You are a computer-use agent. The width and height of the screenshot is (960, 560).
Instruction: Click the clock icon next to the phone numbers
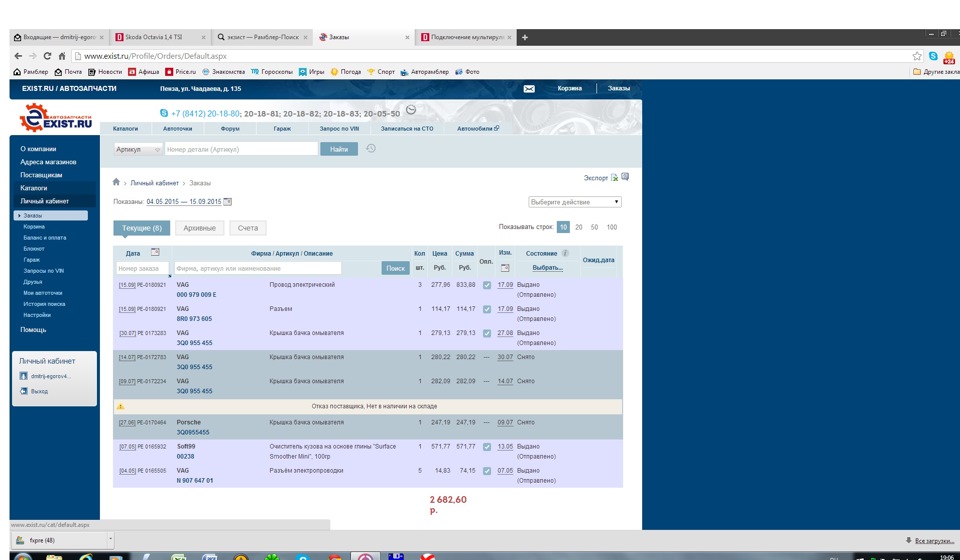pos(411,110)
